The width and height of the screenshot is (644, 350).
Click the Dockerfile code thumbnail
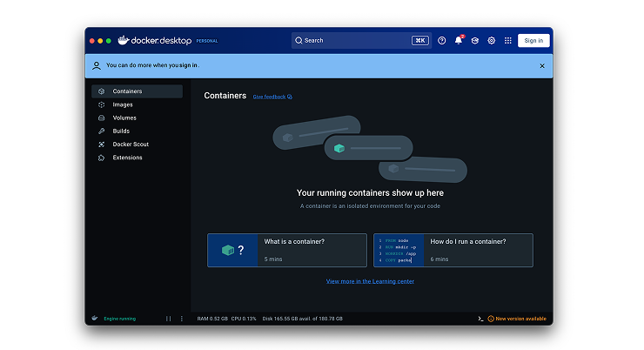click(399, 250)
